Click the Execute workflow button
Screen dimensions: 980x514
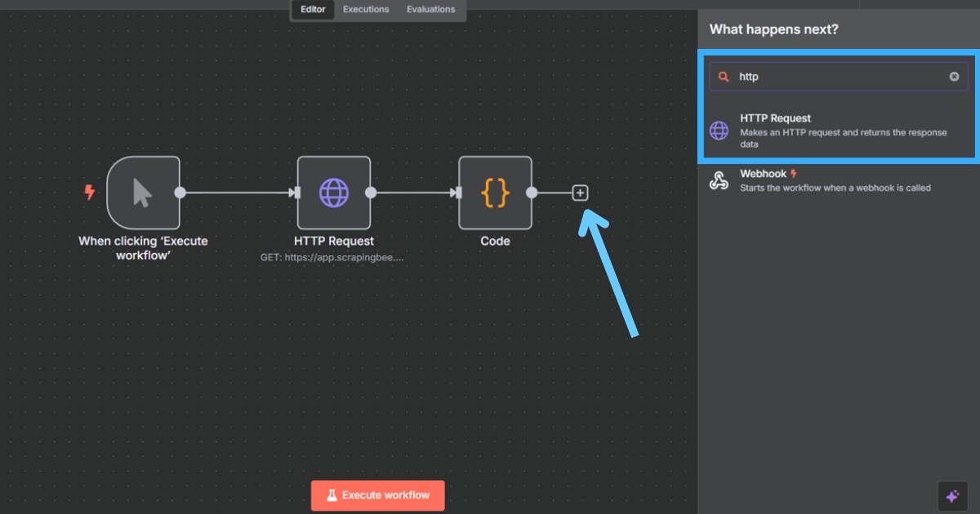point(377,494)
